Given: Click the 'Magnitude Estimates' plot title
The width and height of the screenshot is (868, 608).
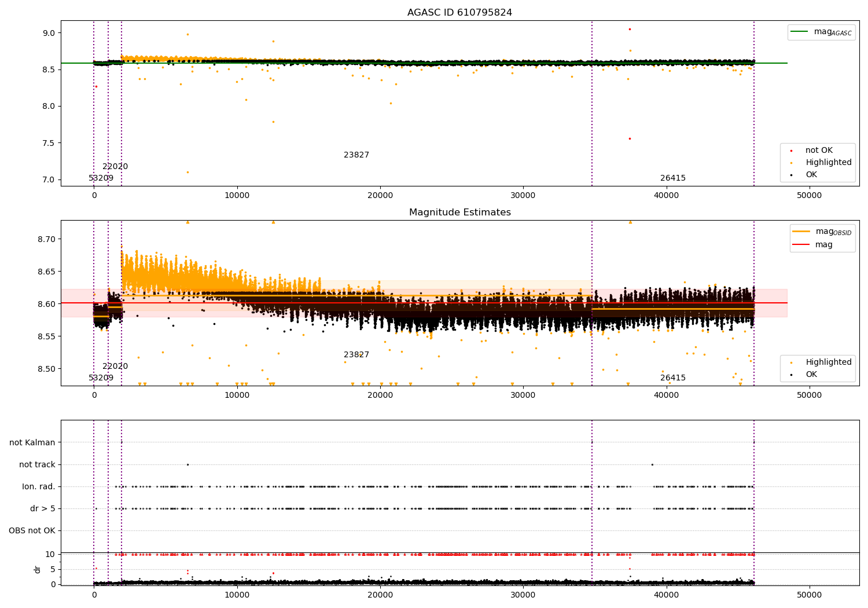Looking at the screenshot, I should [x=459, y=213].
